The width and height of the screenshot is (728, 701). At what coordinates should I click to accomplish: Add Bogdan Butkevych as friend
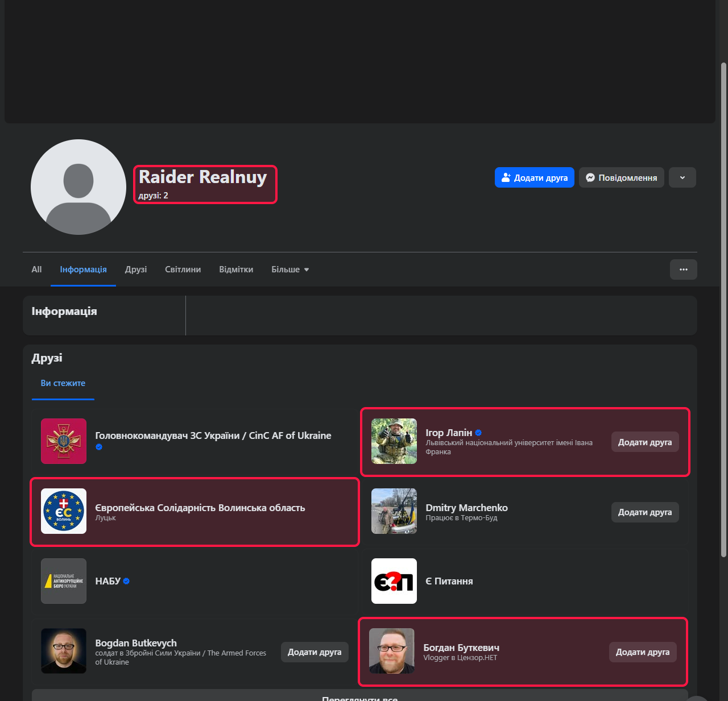click(315, 652)
